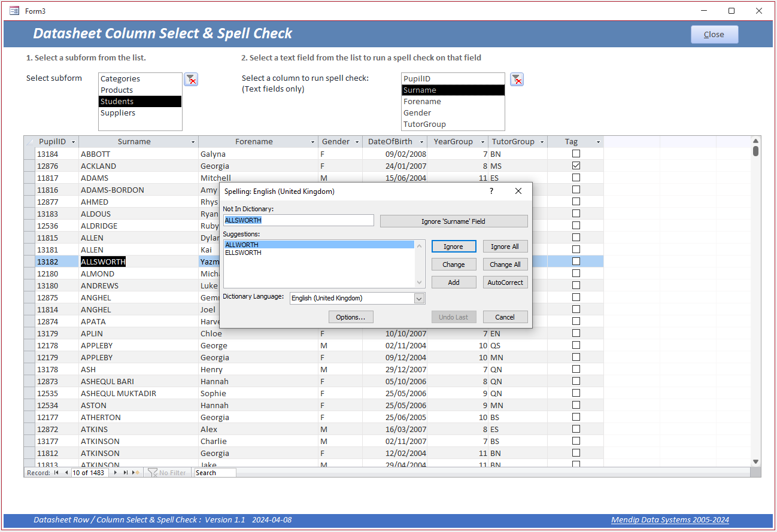Clear subform selection filter icon
The height and width of the screenshot is (532, 777).
(x=191, y=79)
